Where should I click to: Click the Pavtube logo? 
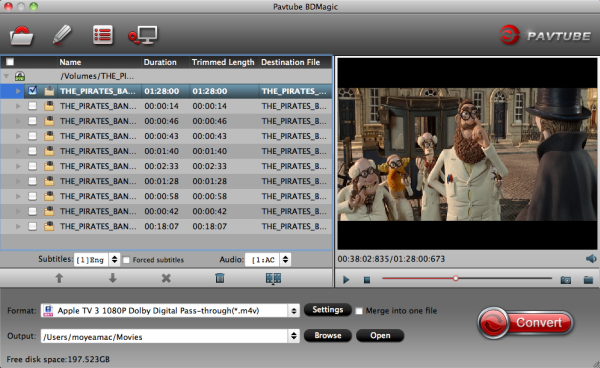click(x=545, y=35)
